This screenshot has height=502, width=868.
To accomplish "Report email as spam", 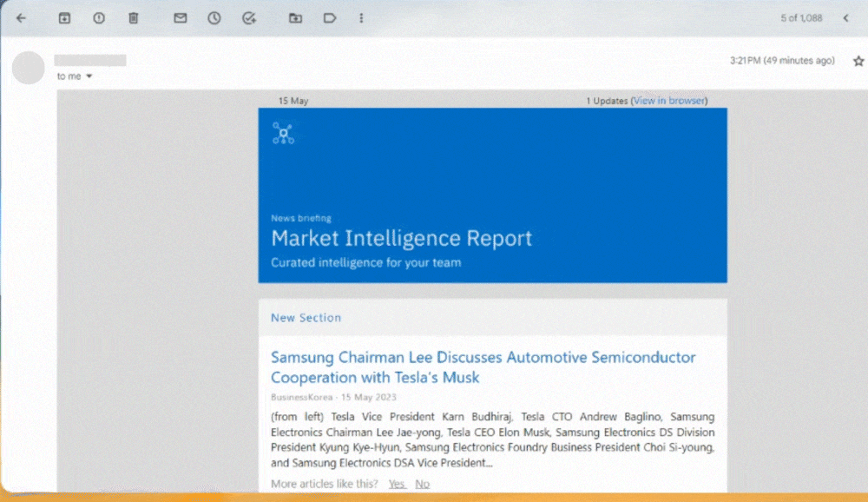I will 99,18.
